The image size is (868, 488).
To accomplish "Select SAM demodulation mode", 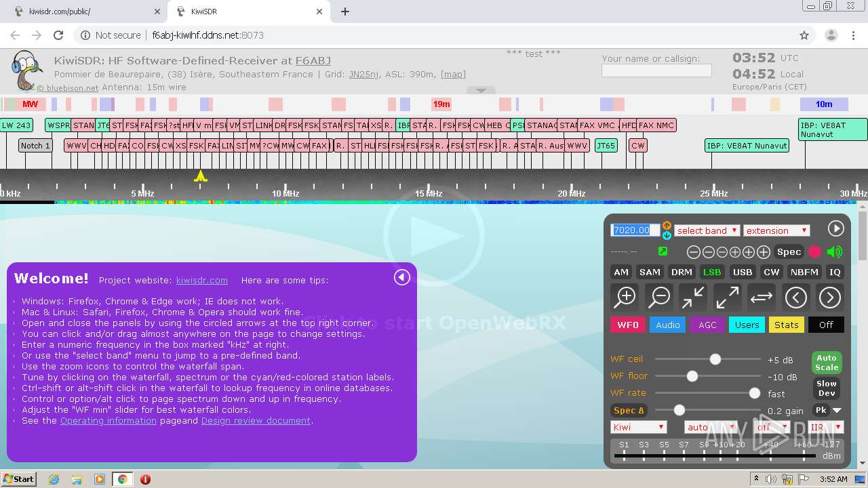I will (x=650, y=272).
